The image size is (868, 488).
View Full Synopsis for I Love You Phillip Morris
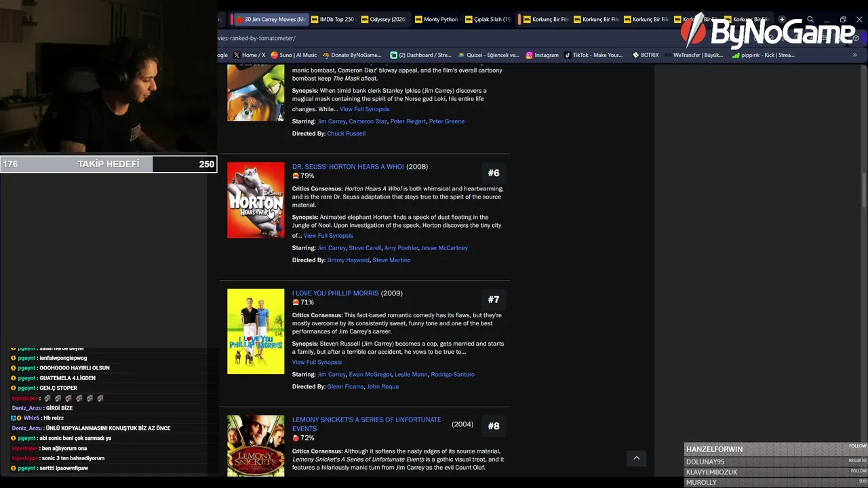(x=317, y=363)
